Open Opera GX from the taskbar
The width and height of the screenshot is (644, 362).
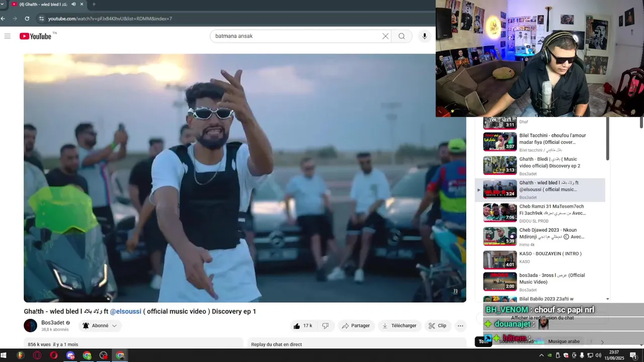[x=37, y=355]
